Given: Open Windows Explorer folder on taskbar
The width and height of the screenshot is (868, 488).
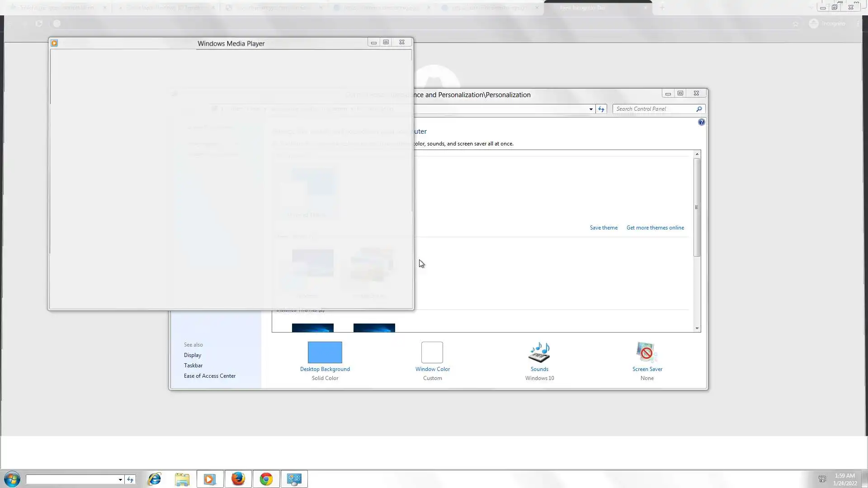Looking at the screenshot, I should 182,479.
